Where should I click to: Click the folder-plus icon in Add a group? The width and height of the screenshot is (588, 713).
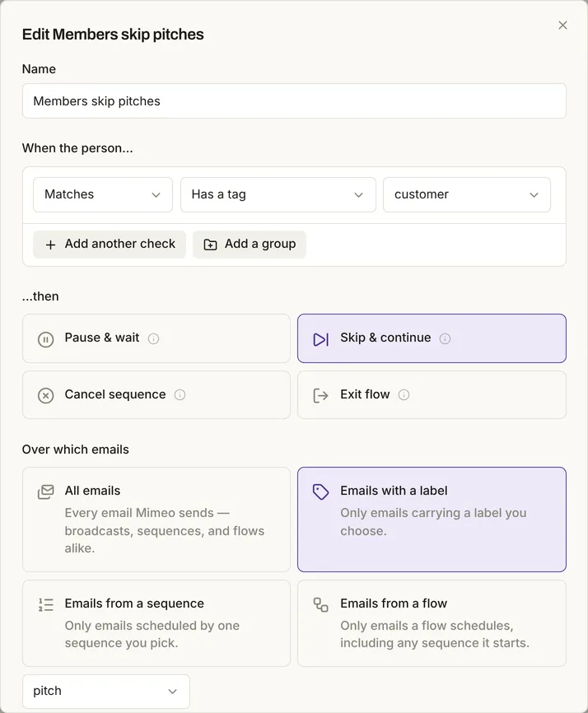pos(210,245)
